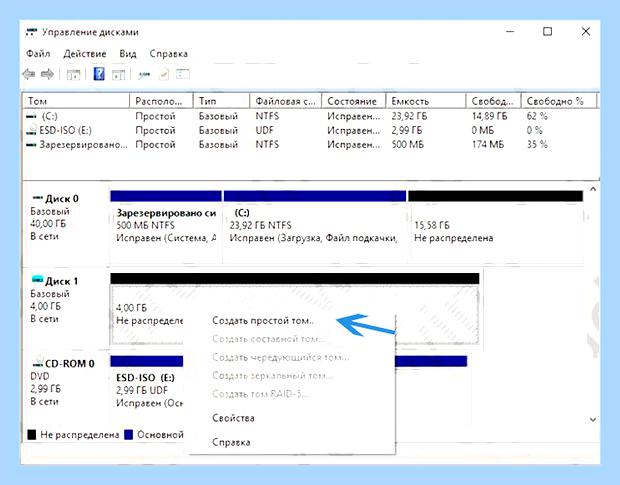The width and height of the screenshot is (620, 485).
Task: Click the Диск 0 disk icon
Action: 37,197
